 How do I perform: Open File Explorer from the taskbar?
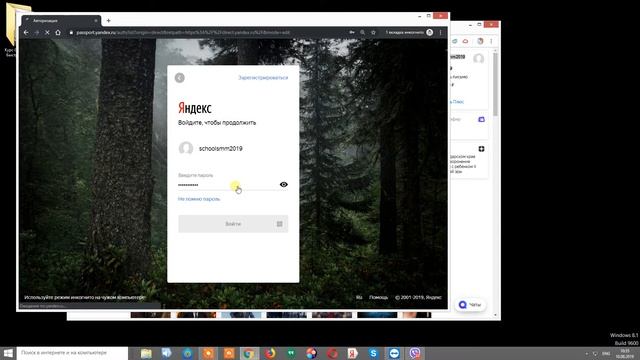pyautogui.click(x=146, y=353)
